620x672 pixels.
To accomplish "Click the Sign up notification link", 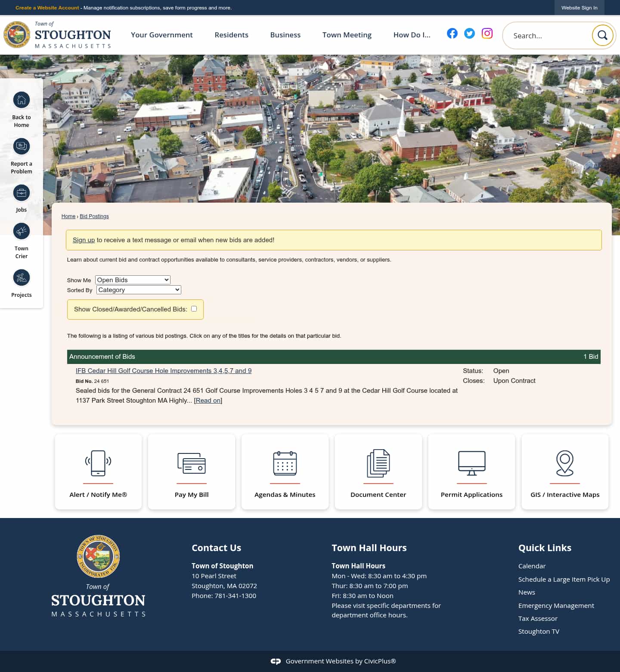I will point(84,240).
